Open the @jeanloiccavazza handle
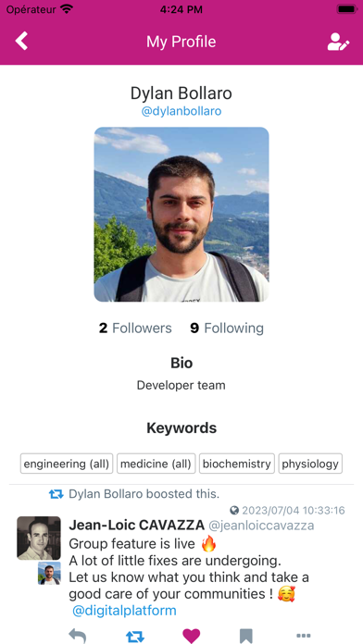Image resolution: width=363 pixels, height=644 pixels. [261, 525]
